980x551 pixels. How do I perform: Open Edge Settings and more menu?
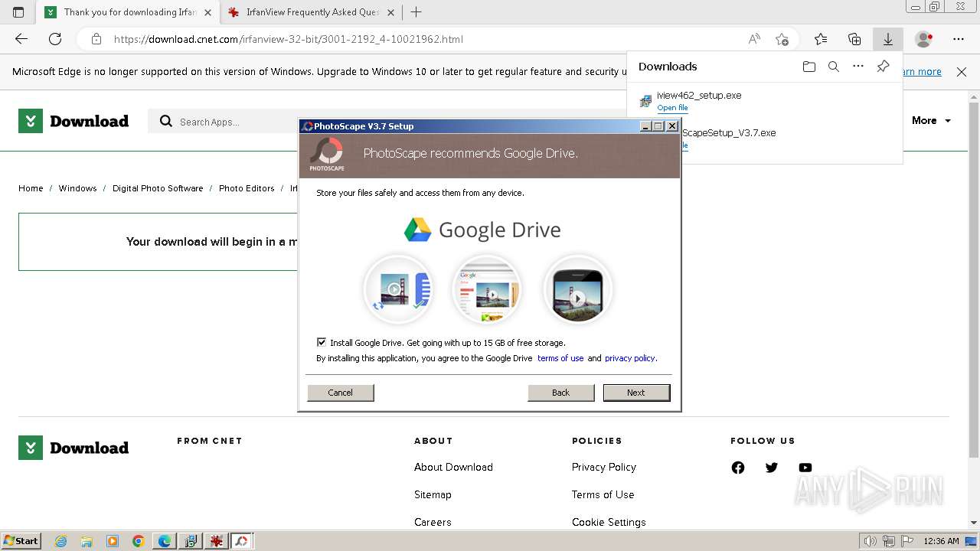pos(959,39)
